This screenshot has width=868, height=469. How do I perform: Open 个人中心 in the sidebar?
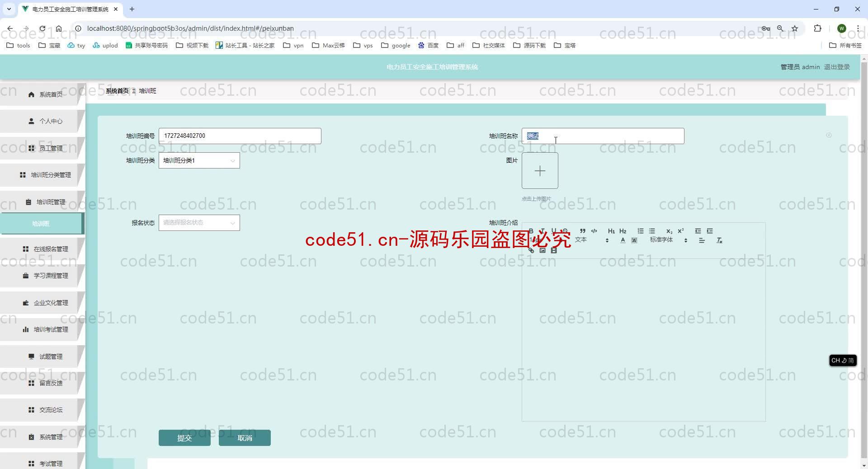point(42,121)
